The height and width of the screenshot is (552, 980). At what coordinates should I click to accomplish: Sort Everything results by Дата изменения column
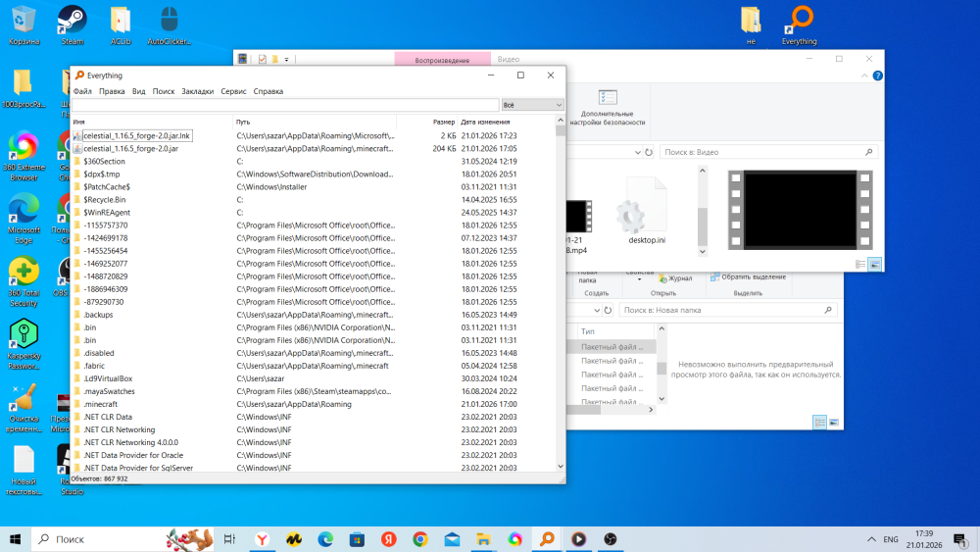coord(507,122)
